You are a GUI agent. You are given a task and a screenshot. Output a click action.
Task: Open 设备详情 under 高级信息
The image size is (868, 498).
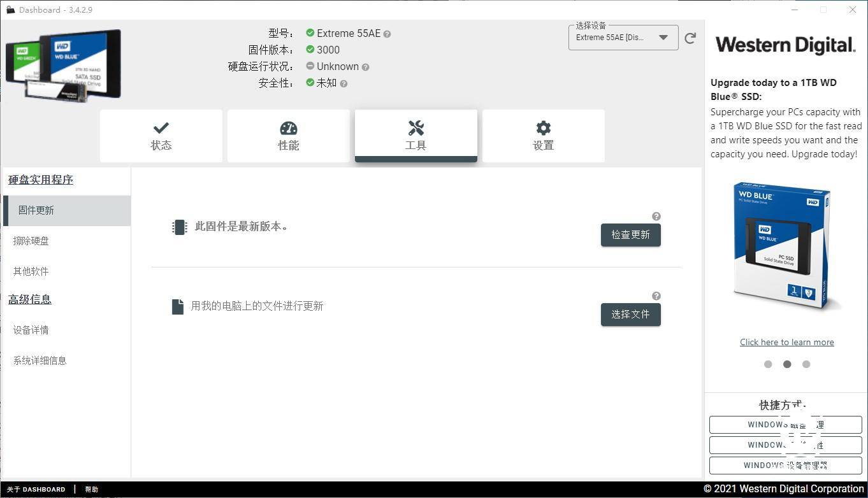point(31,330)
